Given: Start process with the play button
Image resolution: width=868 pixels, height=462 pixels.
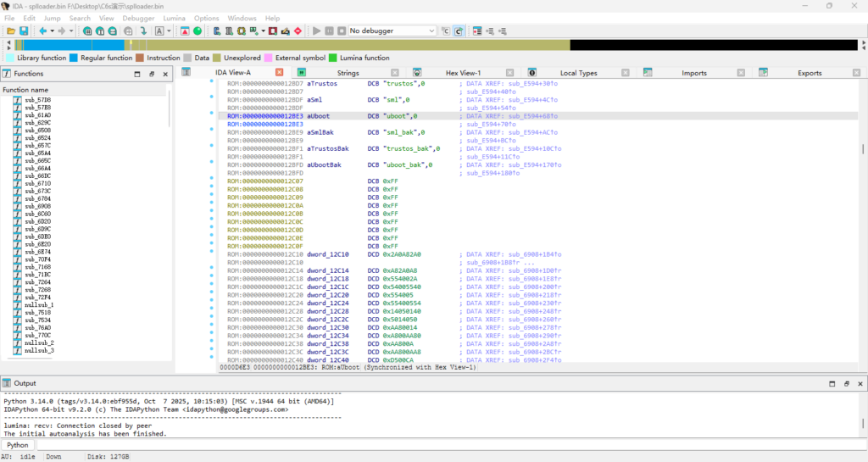Looking at the screenshot, I should point(317,31).
